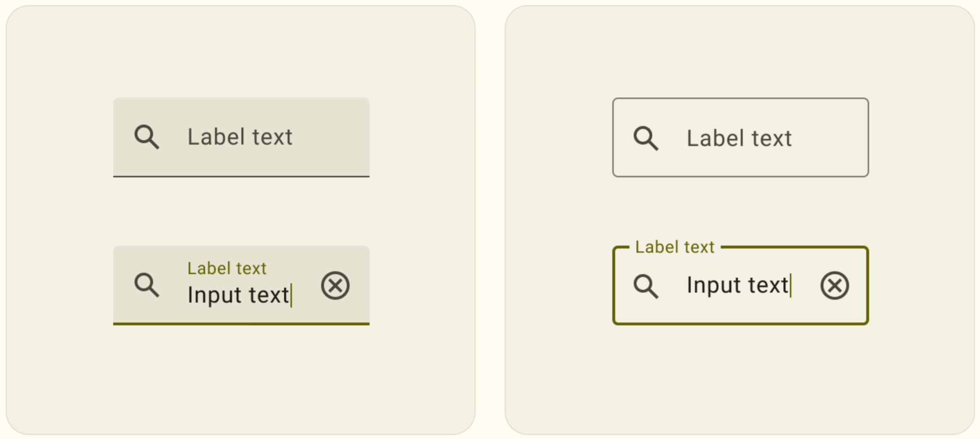Select the search icon in the focused outlined field
980x439 pixels.
click(x=646, y=285)
